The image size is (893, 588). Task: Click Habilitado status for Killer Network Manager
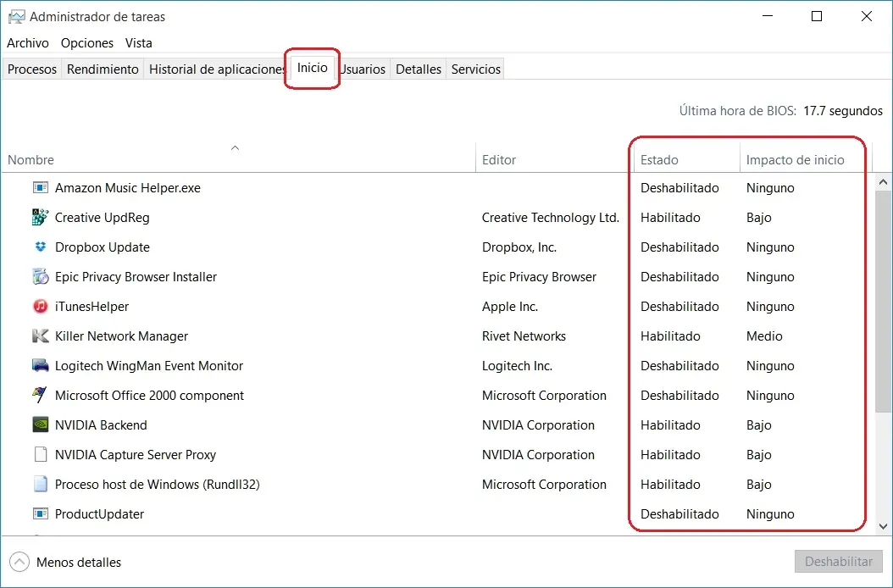pyautogui.click(x=670, y=336)
